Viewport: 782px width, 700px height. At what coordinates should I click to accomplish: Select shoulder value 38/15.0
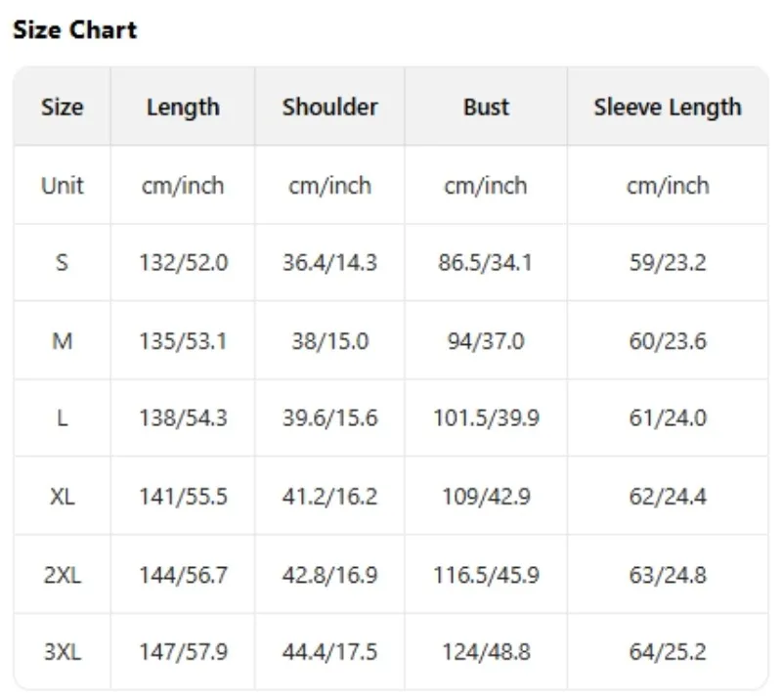329,341
